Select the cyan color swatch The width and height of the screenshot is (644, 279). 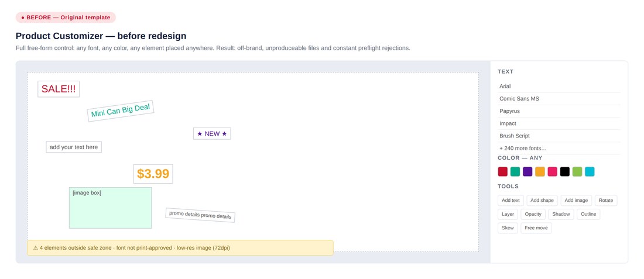click(x=590, y=171)
